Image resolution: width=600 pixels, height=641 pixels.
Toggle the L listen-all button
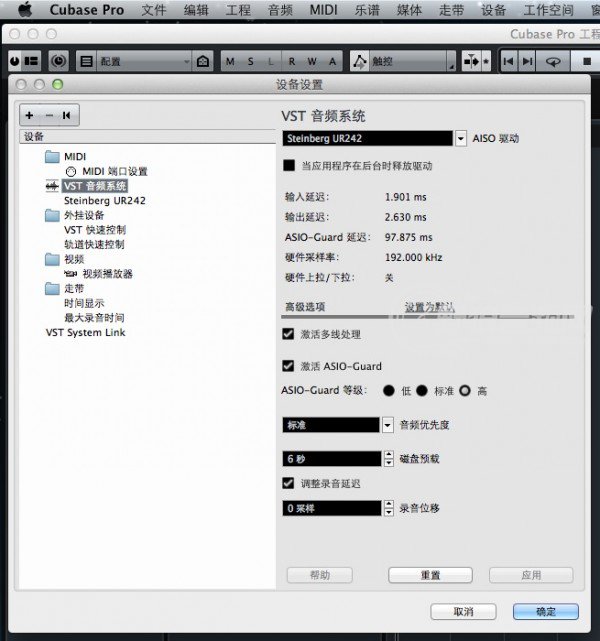pos(271,61)
